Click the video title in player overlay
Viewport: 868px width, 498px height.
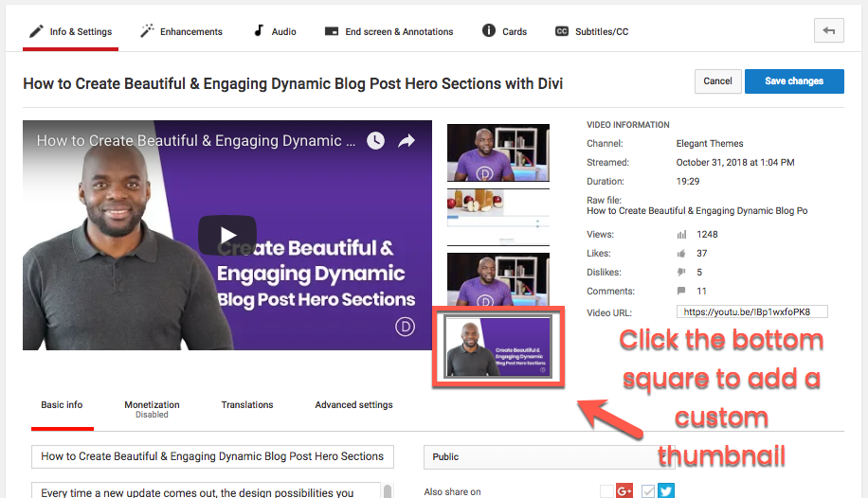196,140
